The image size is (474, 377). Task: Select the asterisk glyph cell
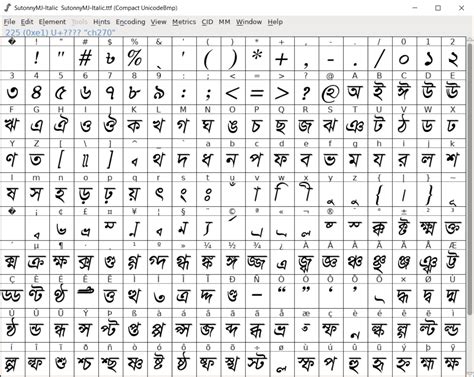point(257,58)
